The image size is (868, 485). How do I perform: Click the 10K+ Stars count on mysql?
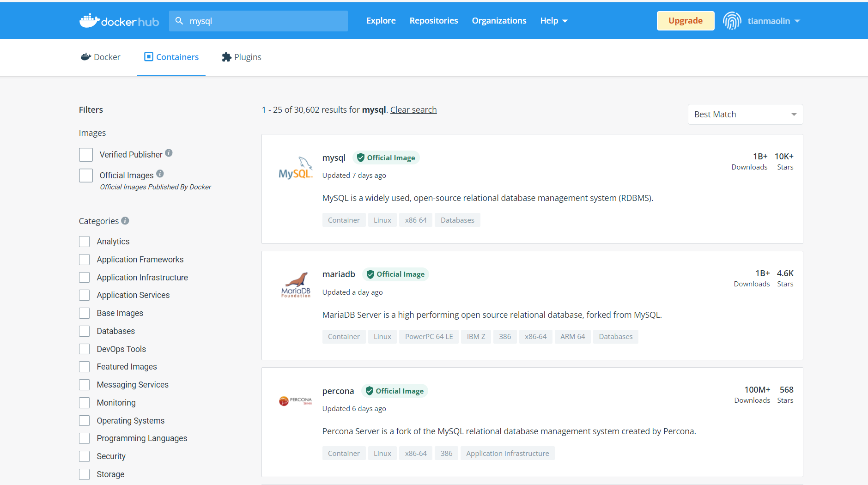784,157
